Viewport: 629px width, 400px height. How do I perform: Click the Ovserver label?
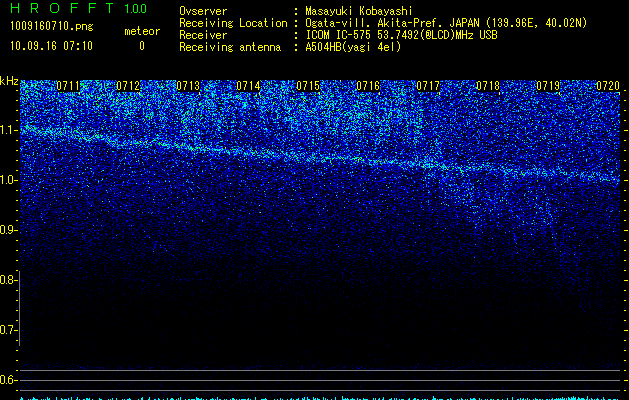[x=203, y=11]
